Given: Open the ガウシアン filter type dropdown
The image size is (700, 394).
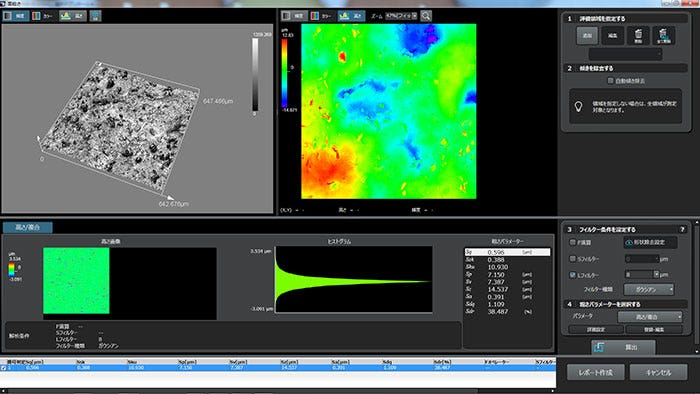Looking at the screenshot, I should (x=649, y=290).
